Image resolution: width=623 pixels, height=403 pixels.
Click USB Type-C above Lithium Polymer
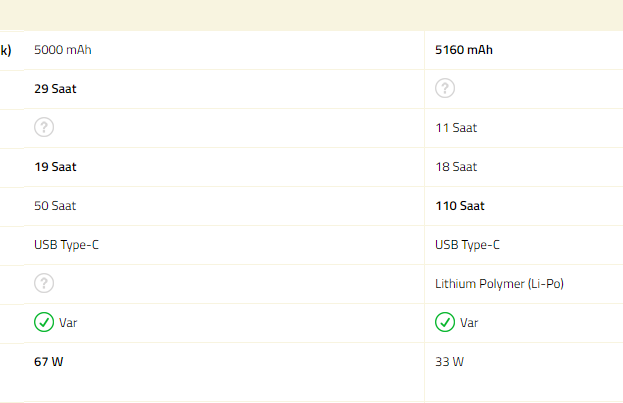point(467,244)
